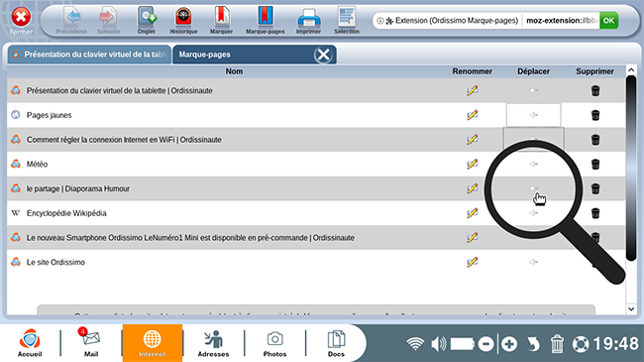This screenshot has height=362, width=644.
Task: Move Le site Ordissimo bookmark
Action: (x=533, y=262)
